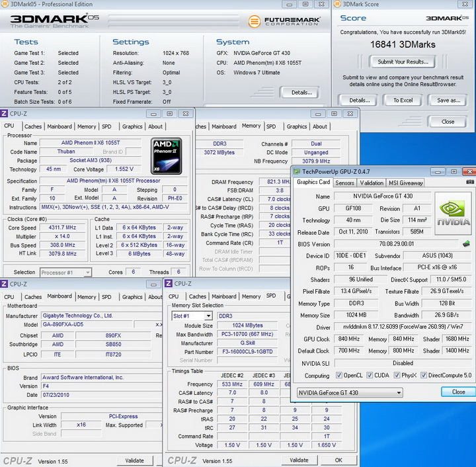The width and height of the screenshot is (476, 467).
Task: Click Validate button in CPU-Z SPD window
Action: point(299,460)
